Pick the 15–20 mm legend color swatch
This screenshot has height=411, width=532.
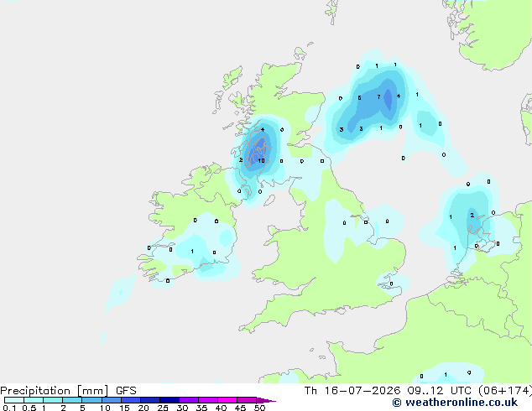pyautogui.click(x=131, y=400)
